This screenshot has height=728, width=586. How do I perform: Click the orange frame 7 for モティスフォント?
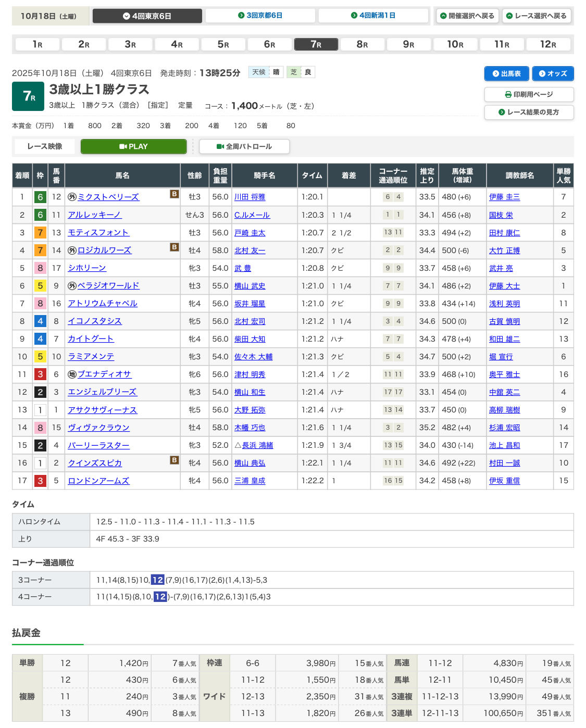pos(40,233)
